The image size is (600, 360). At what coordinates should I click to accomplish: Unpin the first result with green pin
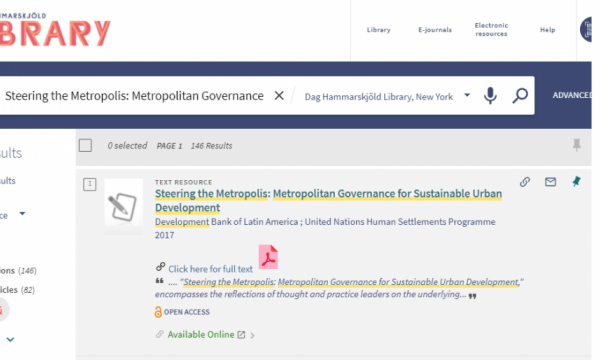click(x=576, y=181)
